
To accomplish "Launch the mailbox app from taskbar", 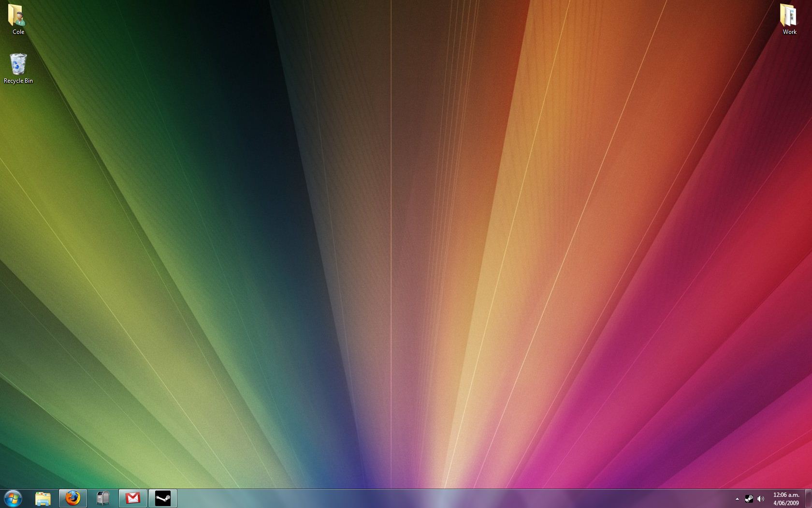I will click(103, 498).
